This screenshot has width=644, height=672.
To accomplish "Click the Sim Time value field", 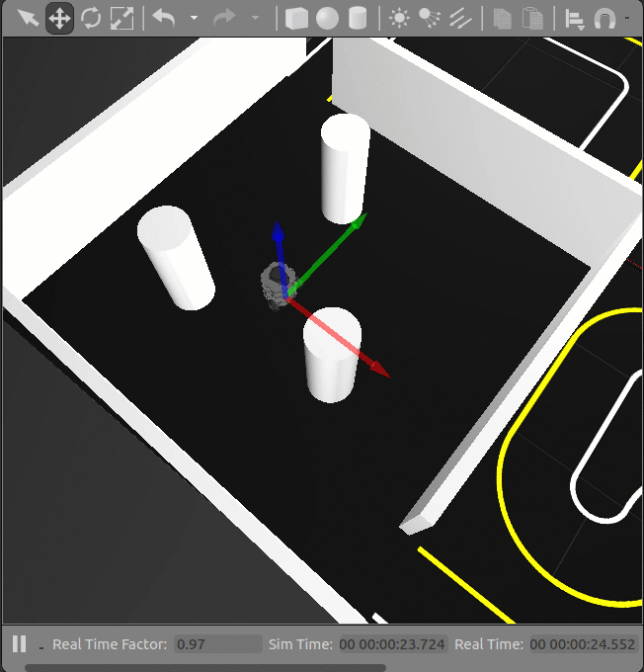I will click(x=392, y=644).
